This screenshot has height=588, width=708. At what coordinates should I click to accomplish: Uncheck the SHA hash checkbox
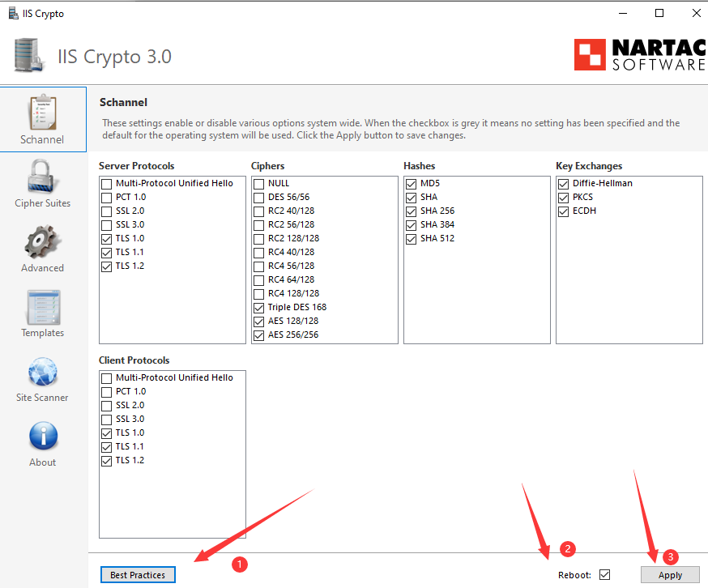(x=411, y=198)
